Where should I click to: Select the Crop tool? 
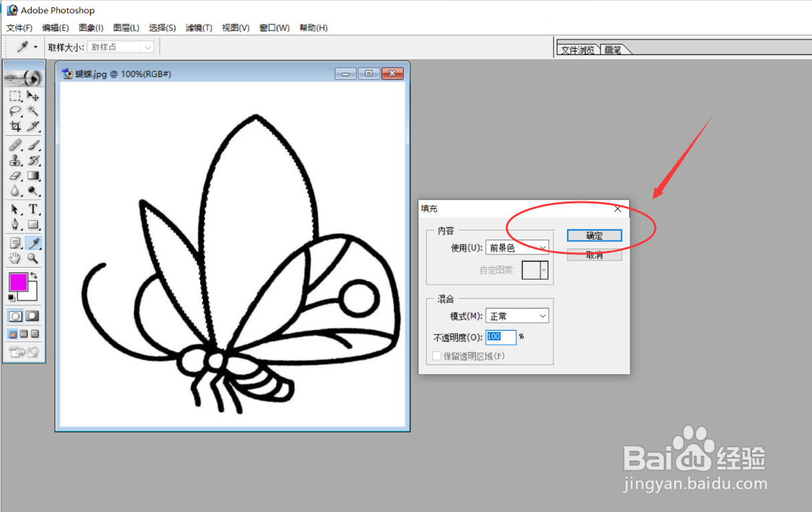(15, 126)
